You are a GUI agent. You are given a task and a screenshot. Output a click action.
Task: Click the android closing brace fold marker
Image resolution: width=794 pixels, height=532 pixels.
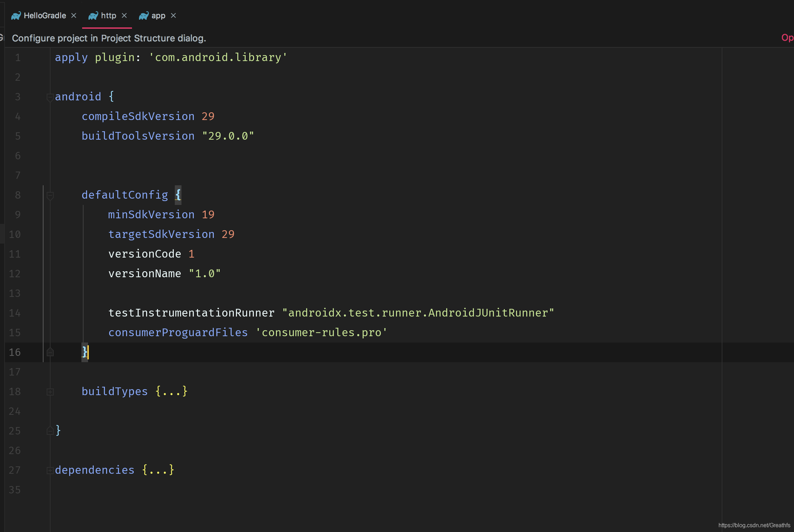50,431
